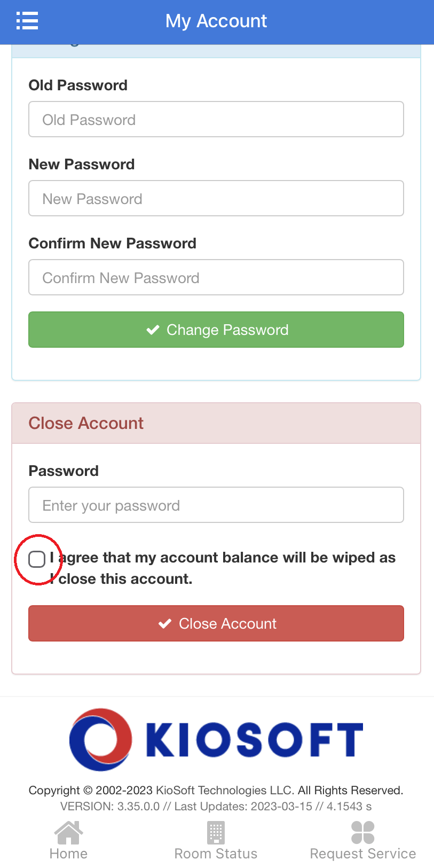Click the Enter your password field
434x868 pixels.
[x=216, y=504]
